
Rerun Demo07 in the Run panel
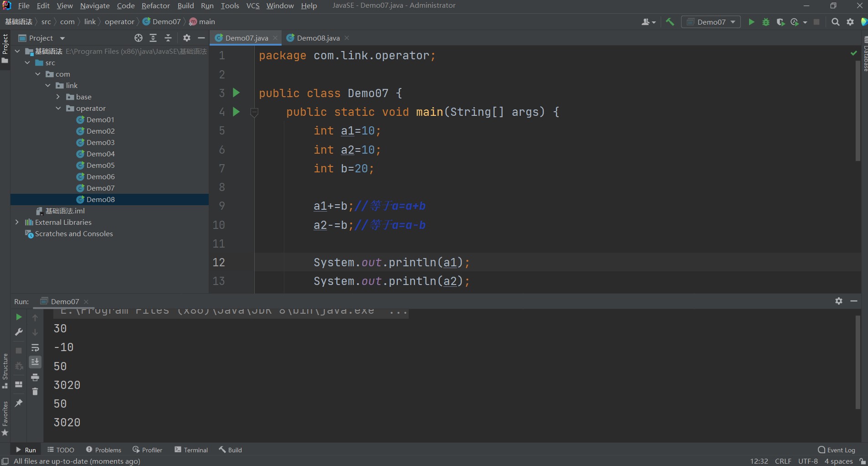[19, 317]
